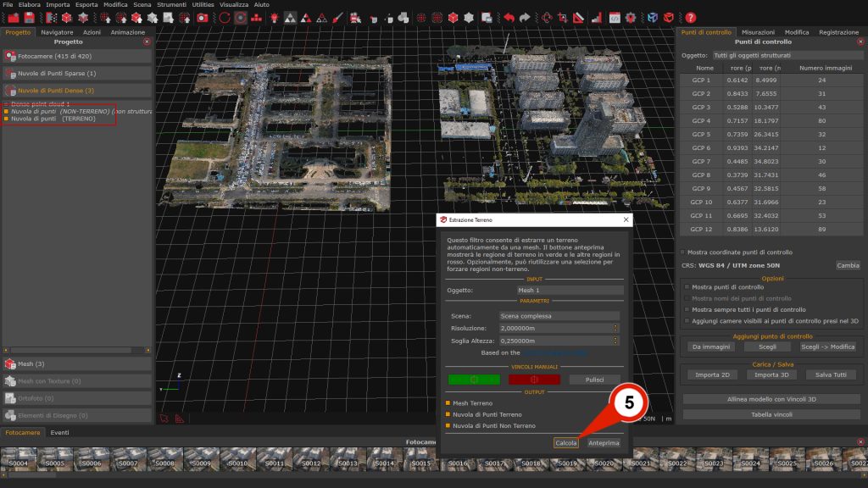This screenshot has width=868, height=488.
Task: Toggle Aggiungi camere visibili ai punti di controllo
Action: (687, 321)
